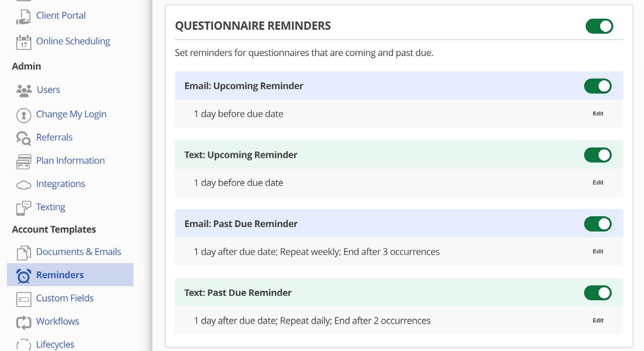Disable the Email: Past Due Reminder toggle

[598, 224]
